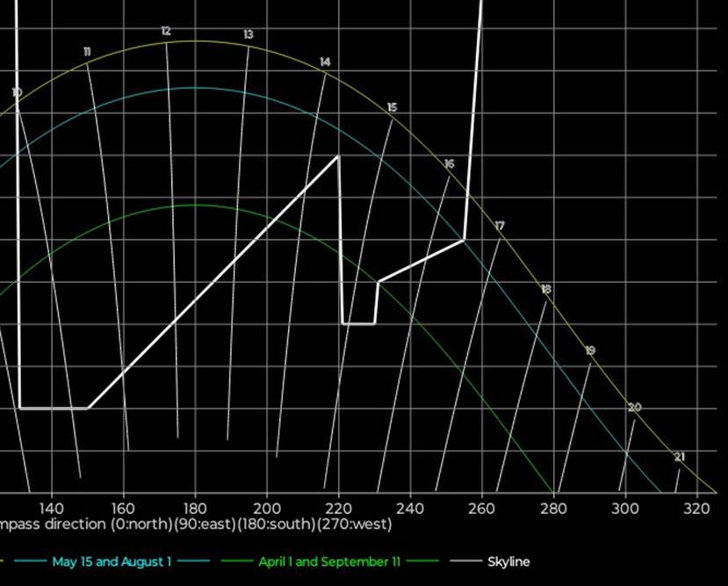
Task: Click the hour 15 marker label
Action: click(x=392, y=107)
